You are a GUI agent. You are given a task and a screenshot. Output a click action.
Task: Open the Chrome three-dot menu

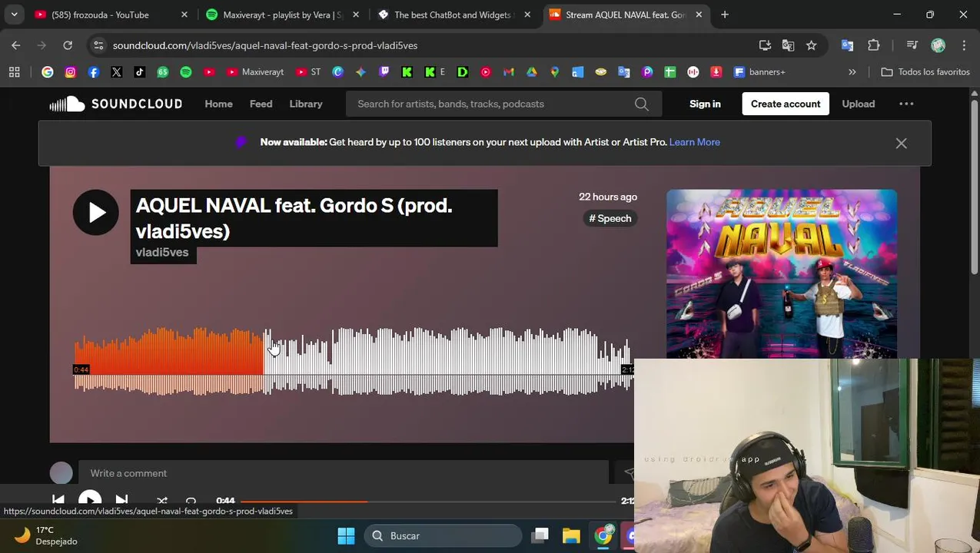point(964,45)
